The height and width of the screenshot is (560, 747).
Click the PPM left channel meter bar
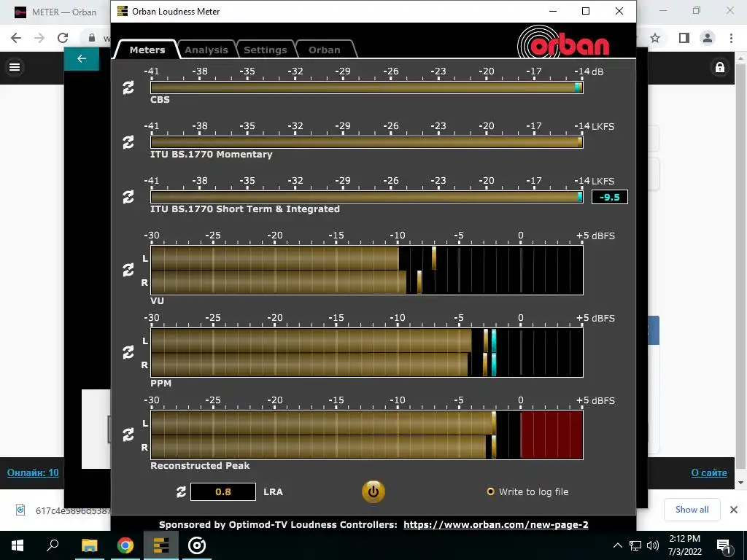367,341
